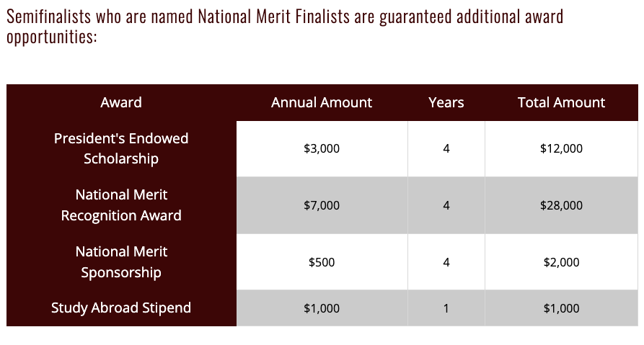
Task: Click the Years cell showing 1
Action: (x=446, y=308)
